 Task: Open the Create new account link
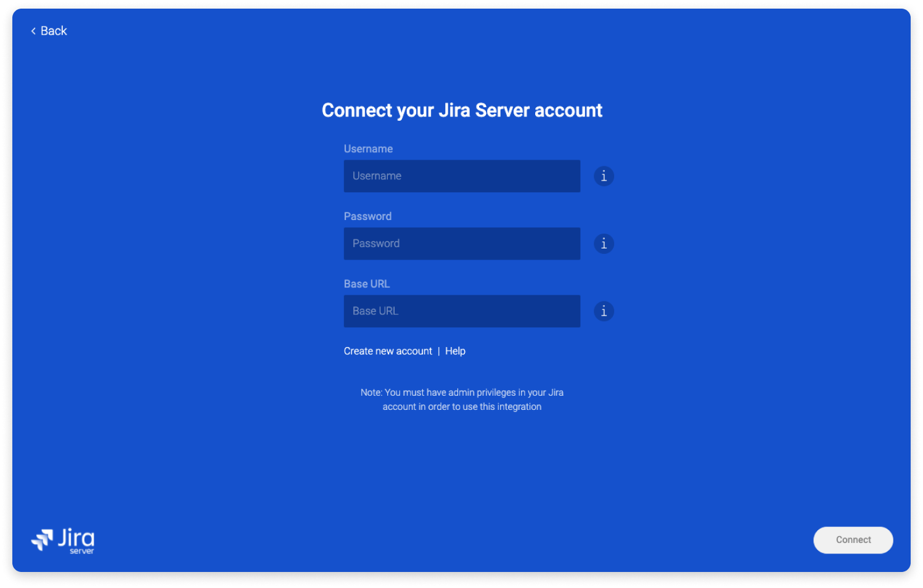[x=388, y=351]
